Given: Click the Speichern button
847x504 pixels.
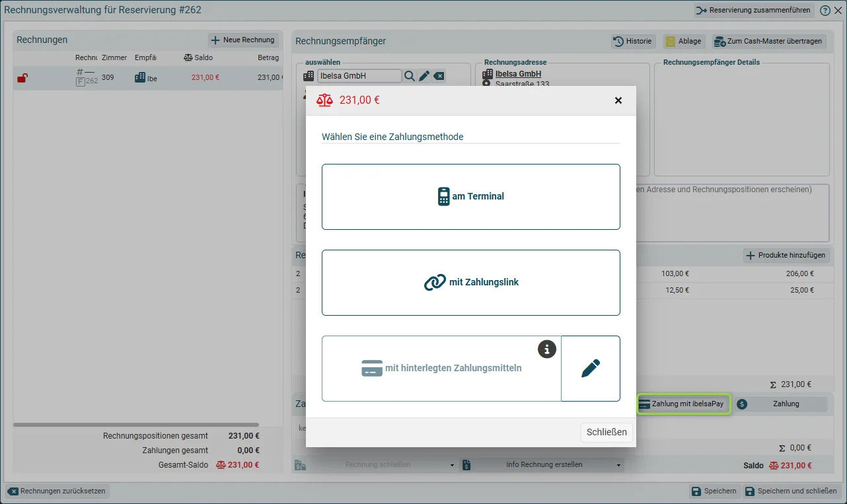Looking at the screenshot, I should (x=714, y=491).
